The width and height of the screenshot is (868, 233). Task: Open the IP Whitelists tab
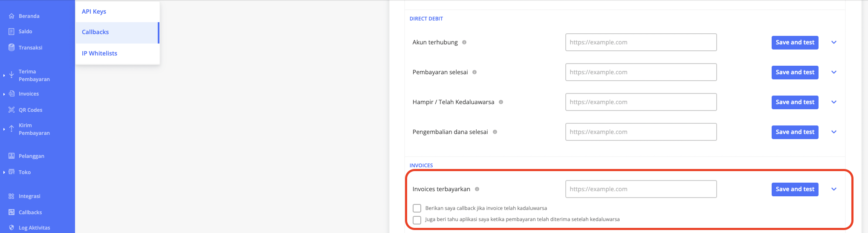click(117, 53)
